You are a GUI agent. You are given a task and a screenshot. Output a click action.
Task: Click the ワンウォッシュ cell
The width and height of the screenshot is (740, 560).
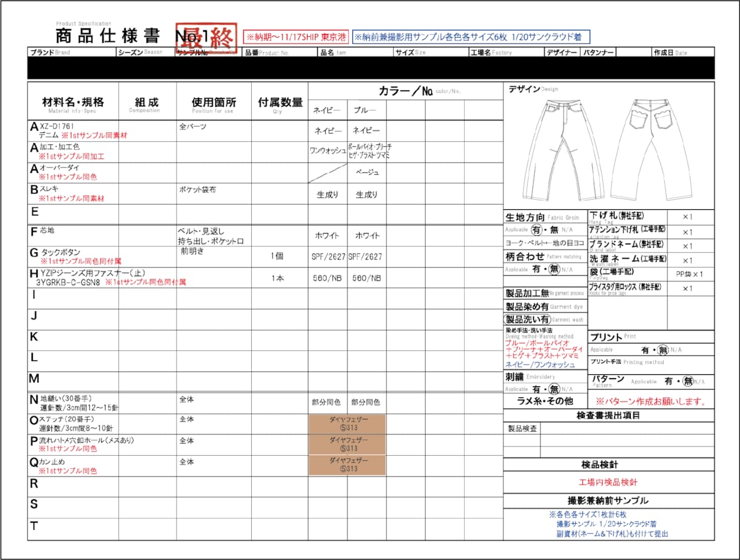(328, 150)
